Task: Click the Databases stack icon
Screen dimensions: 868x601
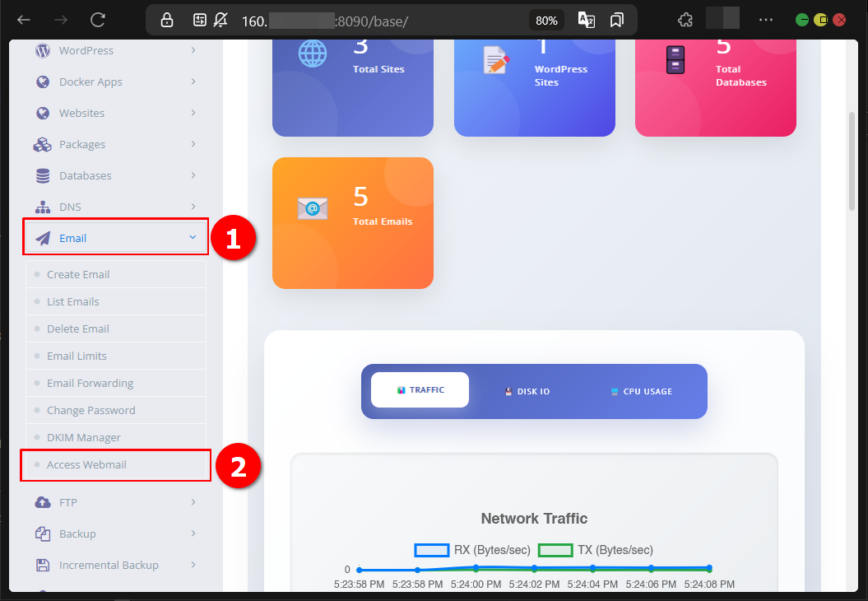Action: click(43, 175)
